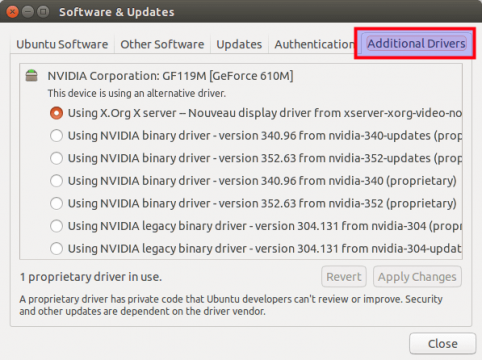Open the Ubuntu Software tab
This screenshot has height=360, width=482.
pyautogui.click(x=62, y=44)
